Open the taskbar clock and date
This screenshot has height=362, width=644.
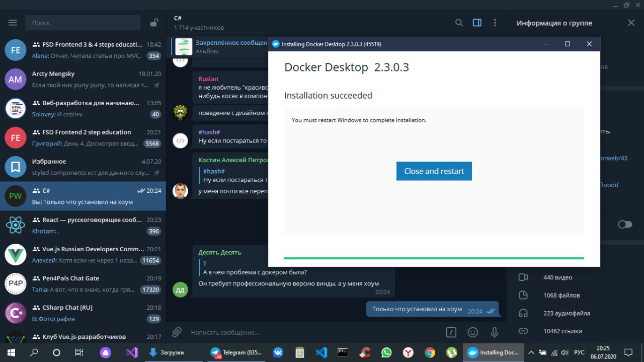[x=604, y=352]
